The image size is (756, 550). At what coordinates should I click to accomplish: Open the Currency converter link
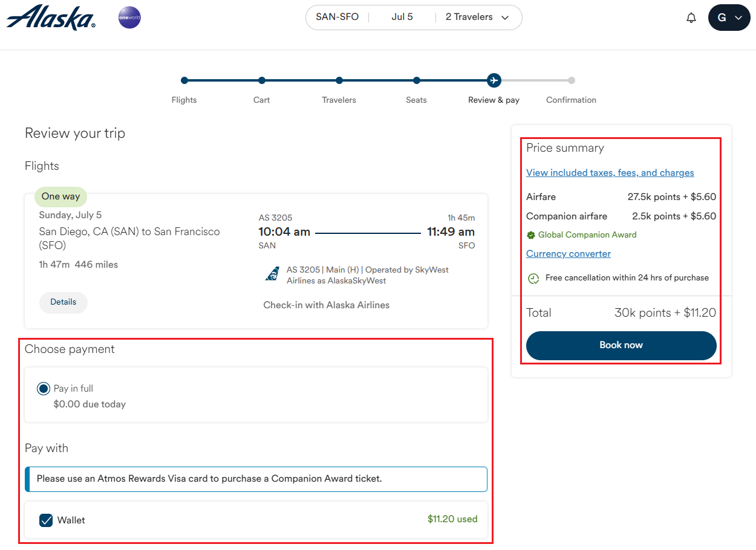coord(569,254)
